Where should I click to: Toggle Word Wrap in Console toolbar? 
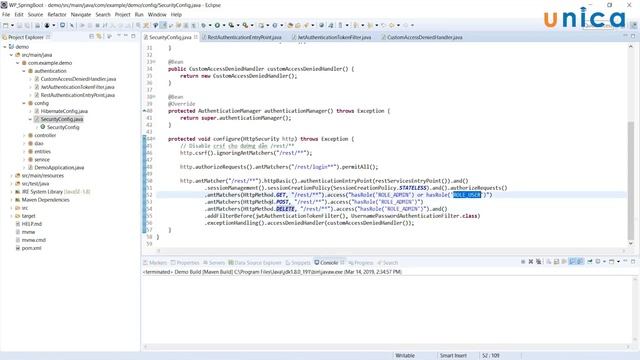tap(564, 262)
